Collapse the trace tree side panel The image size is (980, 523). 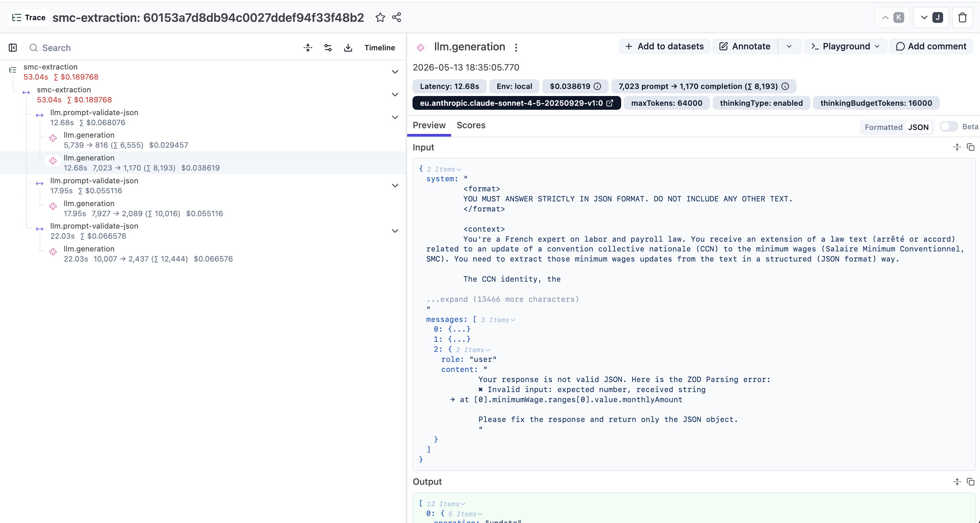click(x=12, y=48)
